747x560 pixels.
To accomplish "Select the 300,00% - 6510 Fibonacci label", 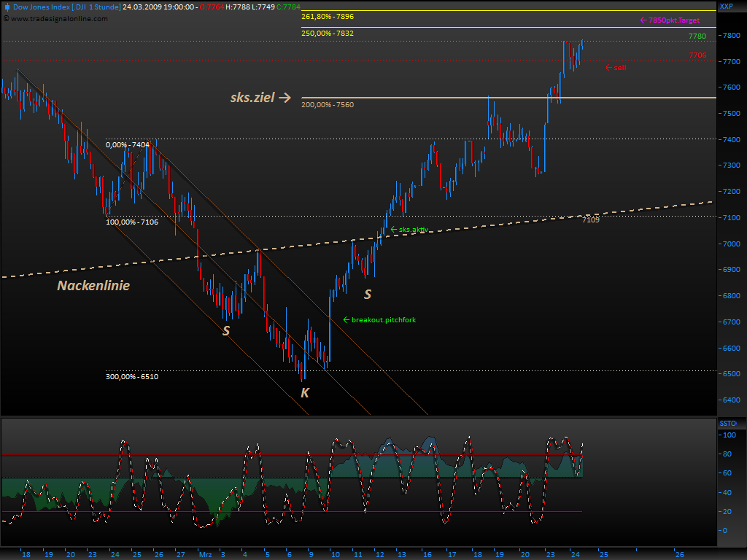I will [x=132, y=377].
